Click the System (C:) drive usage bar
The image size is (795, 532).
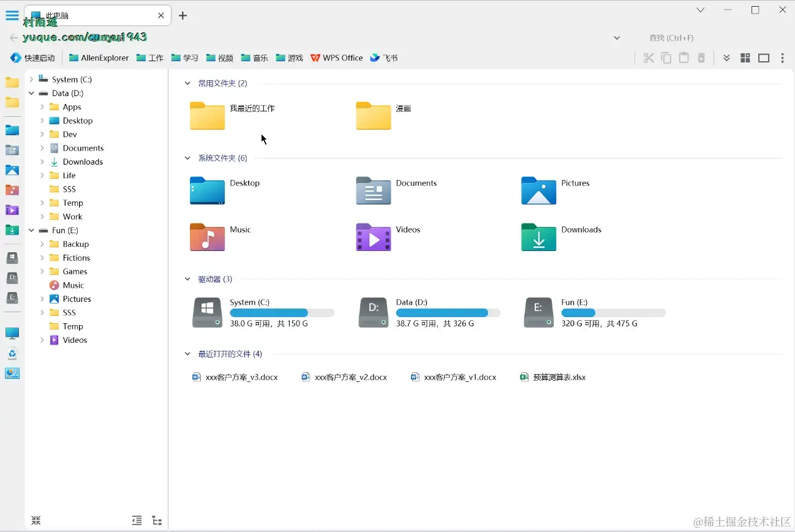[282, 313]
